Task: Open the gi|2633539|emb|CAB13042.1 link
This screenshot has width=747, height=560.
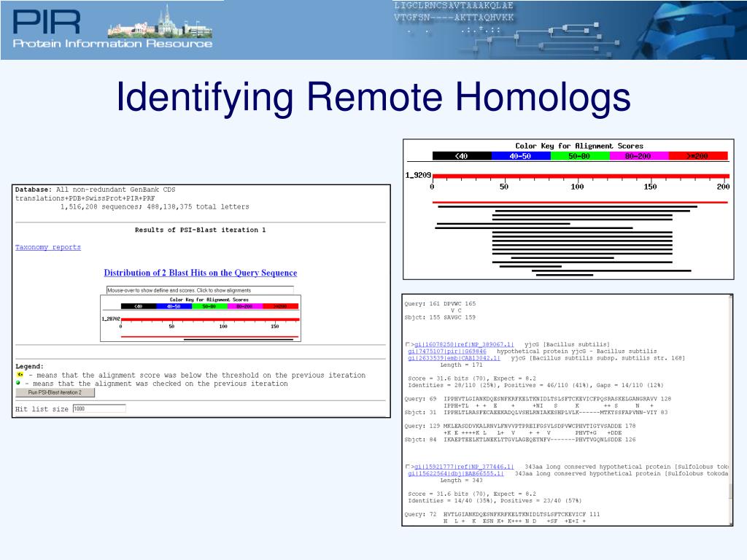Action: 454,358
